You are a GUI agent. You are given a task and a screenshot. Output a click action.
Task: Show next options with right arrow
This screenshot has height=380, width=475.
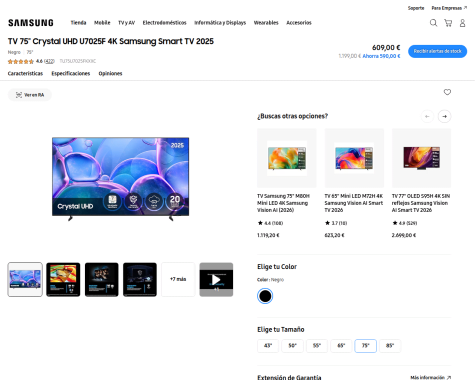click(444, 116)
